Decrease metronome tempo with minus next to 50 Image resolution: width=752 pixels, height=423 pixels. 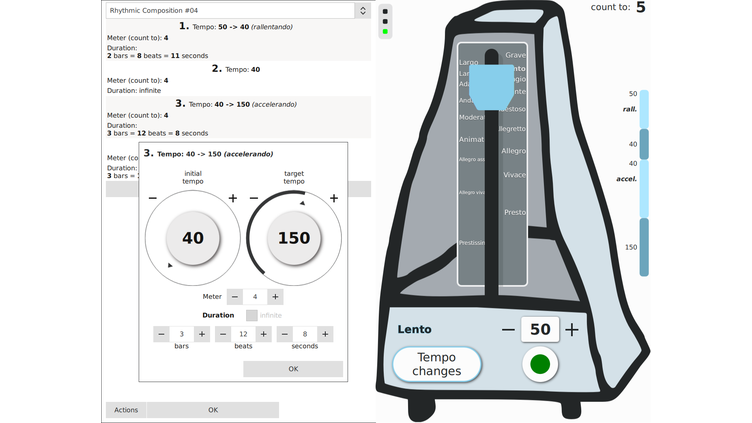pos(508,329)
